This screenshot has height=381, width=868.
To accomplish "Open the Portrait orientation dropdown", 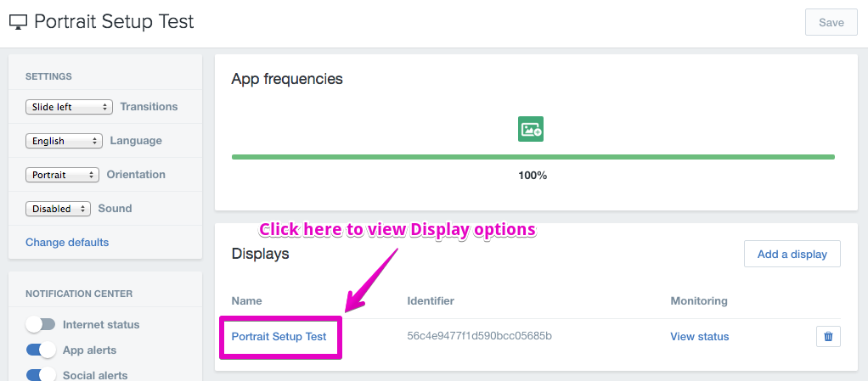I will pos(63,175).
